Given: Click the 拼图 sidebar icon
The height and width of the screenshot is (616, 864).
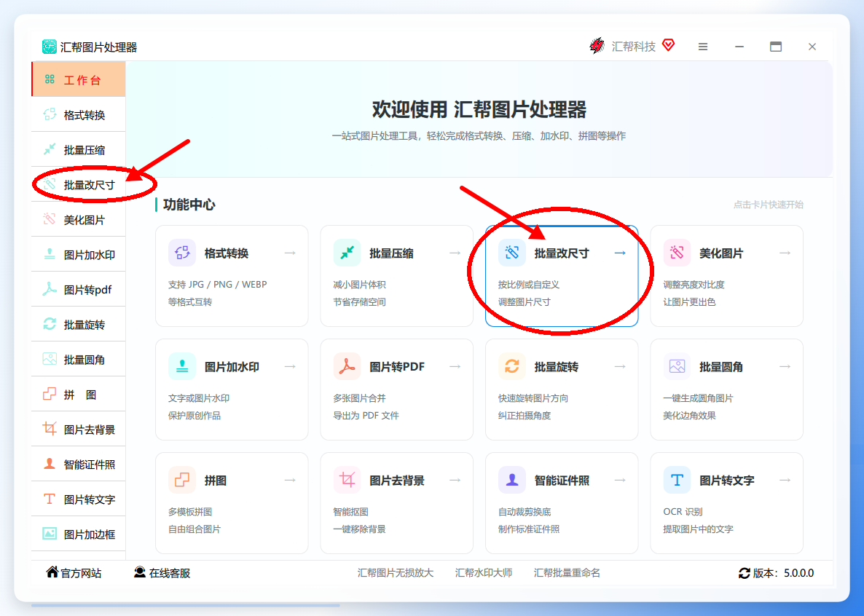Looking at the screenshot, I should tap(50, 394).
